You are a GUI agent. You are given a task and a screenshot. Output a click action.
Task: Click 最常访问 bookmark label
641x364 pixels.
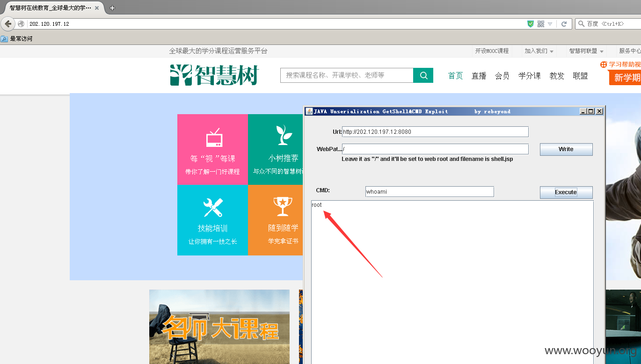22,39
